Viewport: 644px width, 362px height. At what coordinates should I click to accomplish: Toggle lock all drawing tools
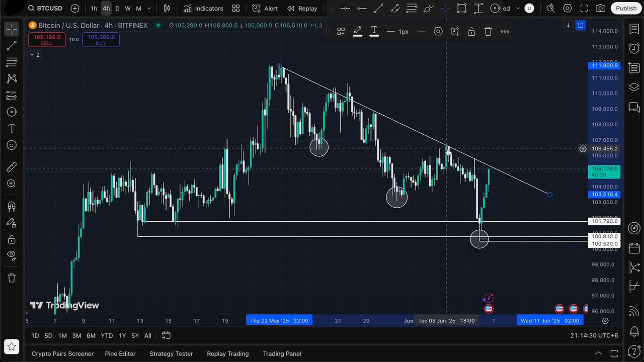click(x=12, y=239)
